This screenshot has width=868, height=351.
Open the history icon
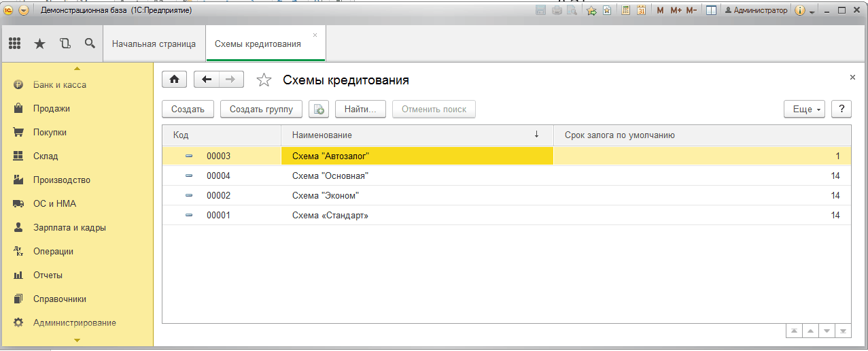point(65,44)
